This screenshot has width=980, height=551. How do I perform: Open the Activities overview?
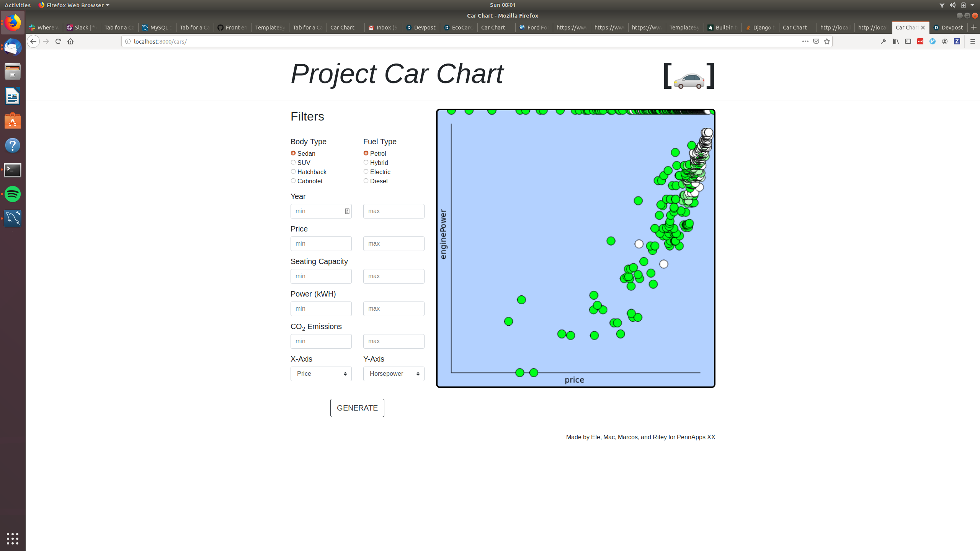pos(18,5)
